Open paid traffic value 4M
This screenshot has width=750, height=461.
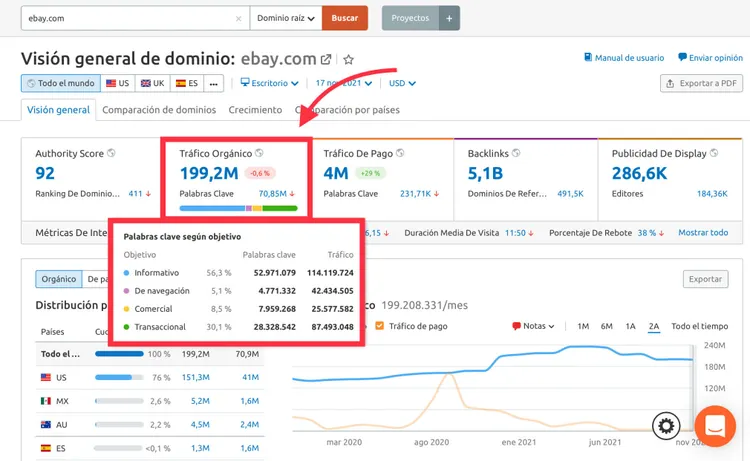tap(336, 173)
